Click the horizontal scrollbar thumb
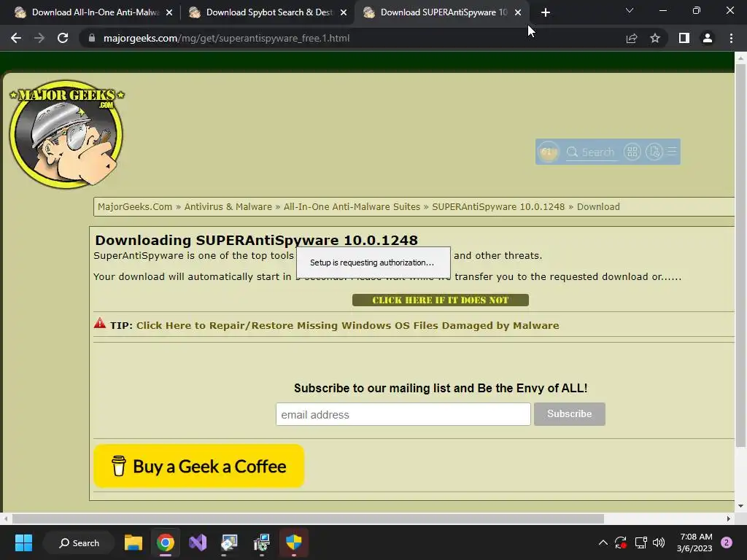 (308, 518)
